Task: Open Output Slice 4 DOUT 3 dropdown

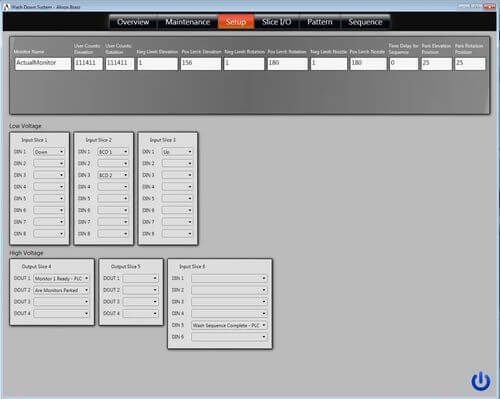Action: pyautogui.click(x=61, y=302)
